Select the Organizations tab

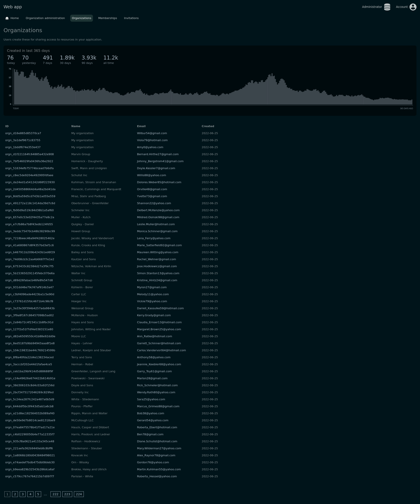[x=81, y=18]
